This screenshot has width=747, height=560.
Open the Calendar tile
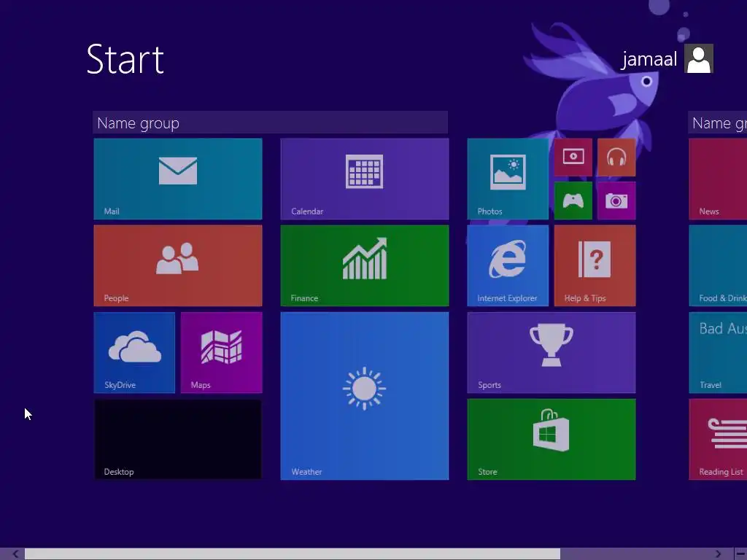(365, 179)
